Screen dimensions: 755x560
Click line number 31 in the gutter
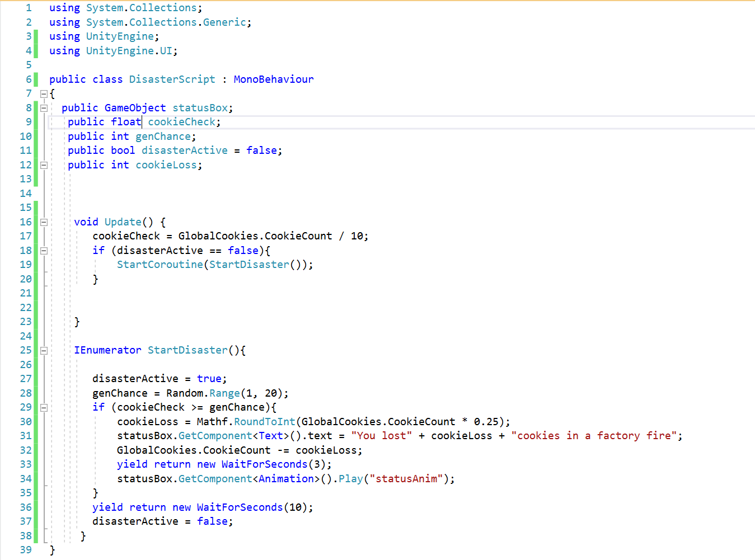[x=26, y=435]
